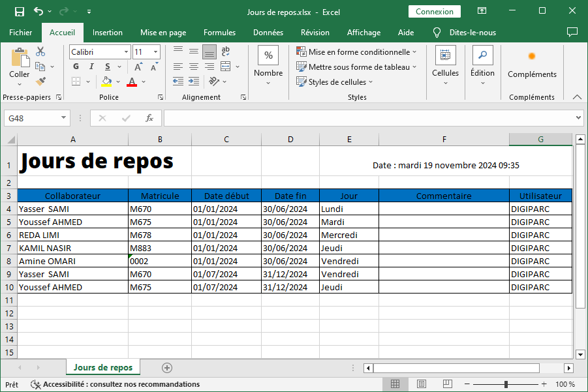Image resolution: width=588 pixels, height=392 pixels.
Task: Click the Connexion sign-in button
Action: coord(434,12)
